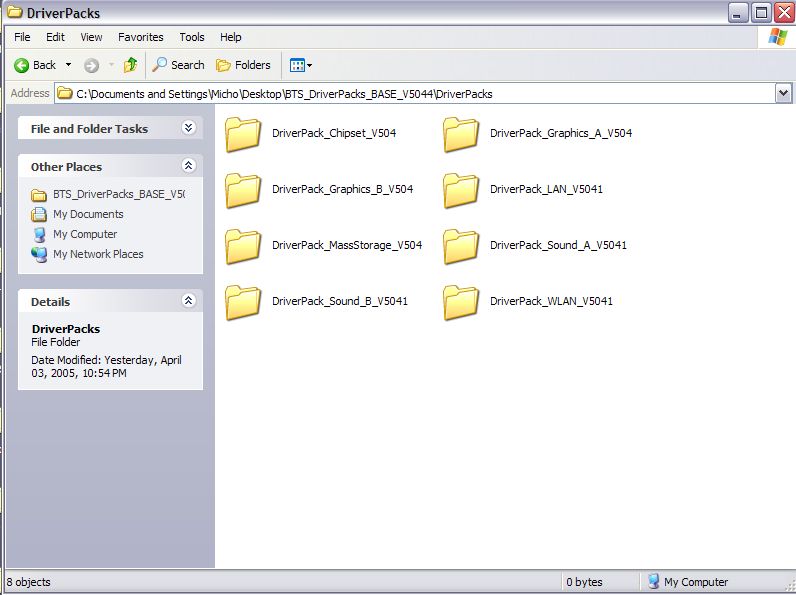
Task: Select the DriverPack_Graphics_A_V504 folder icon
Action: pos(460,135)
